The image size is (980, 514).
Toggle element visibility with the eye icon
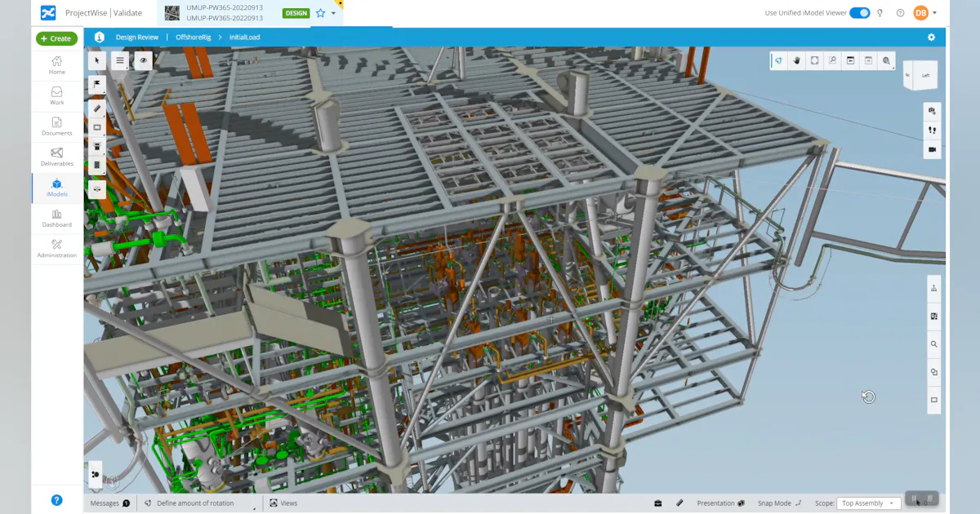tap(144, 60)
